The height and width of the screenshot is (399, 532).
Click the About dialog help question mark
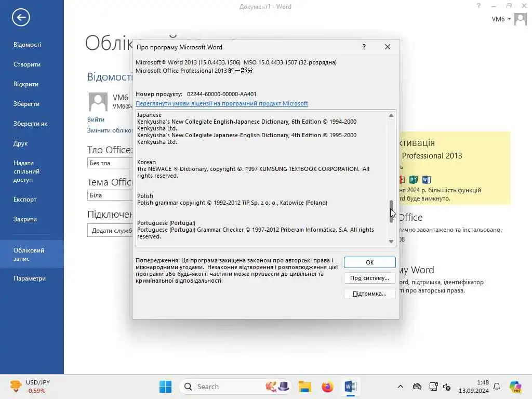pyautogui.click(x=364, y=47)
